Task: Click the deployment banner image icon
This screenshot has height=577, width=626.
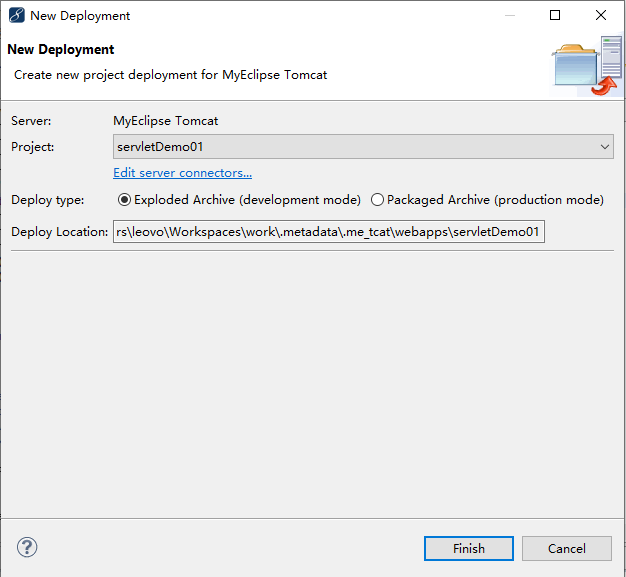Action: click(587, 66)
